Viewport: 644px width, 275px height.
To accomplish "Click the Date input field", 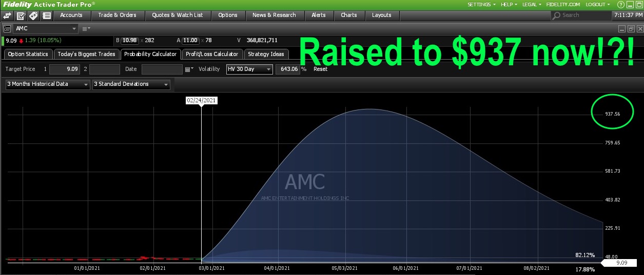I will (x=162, y=69).
